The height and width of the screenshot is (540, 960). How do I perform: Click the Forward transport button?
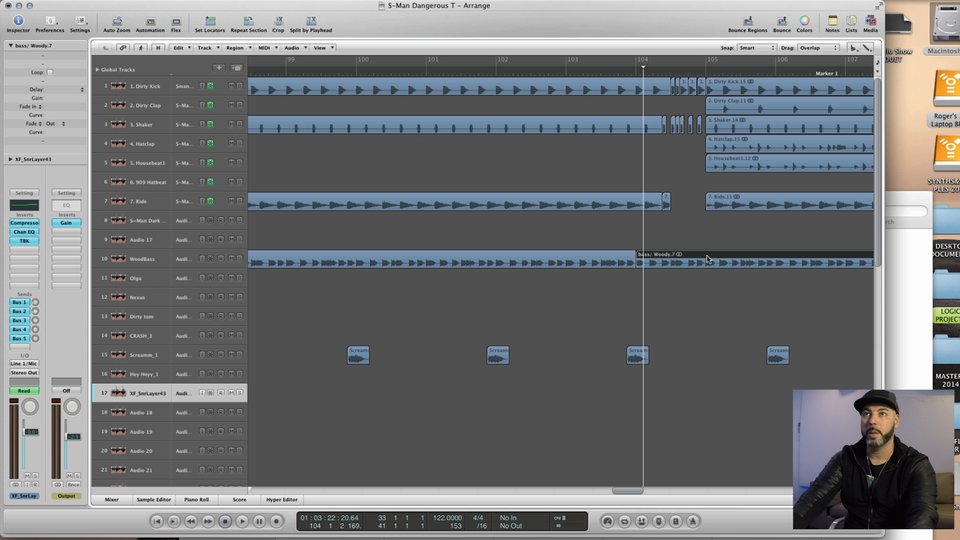(208, 521)
